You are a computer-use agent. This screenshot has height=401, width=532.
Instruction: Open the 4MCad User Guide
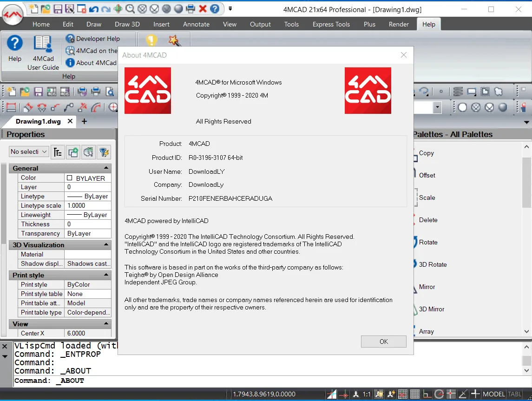click(x=43, y=53)
